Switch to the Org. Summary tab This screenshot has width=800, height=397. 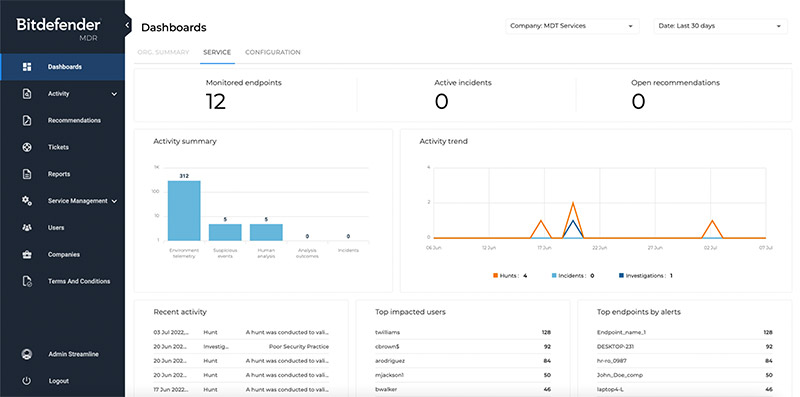[x=163, y=52]
